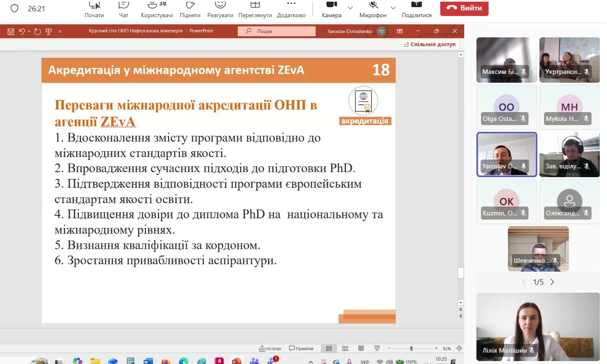Viewport: 607px width, 364px height.
Task: Open volume control in system tray
Action: tap(389, 361)
